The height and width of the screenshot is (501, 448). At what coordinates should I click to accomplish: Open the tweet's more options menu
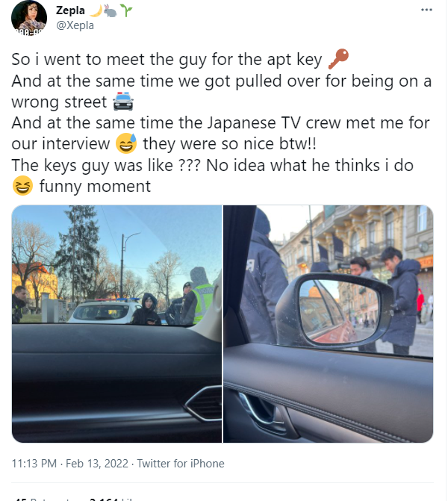coord(426,10)
